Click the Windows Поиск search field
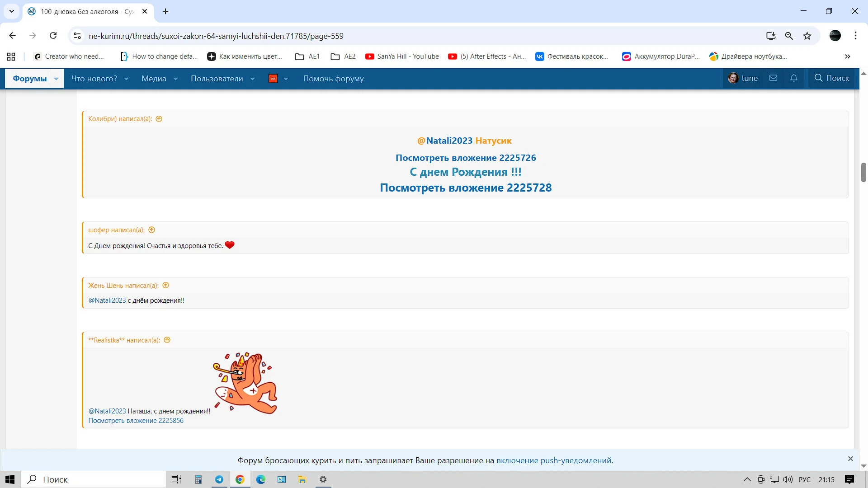The image size is (868, 488). click(x=90, y=479)
